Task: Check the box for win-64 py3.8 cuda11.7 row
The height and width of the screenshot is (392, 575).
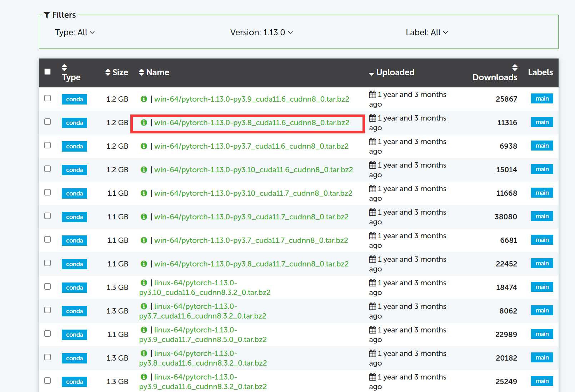Action: pyautogui.click(x=47, y=263)
